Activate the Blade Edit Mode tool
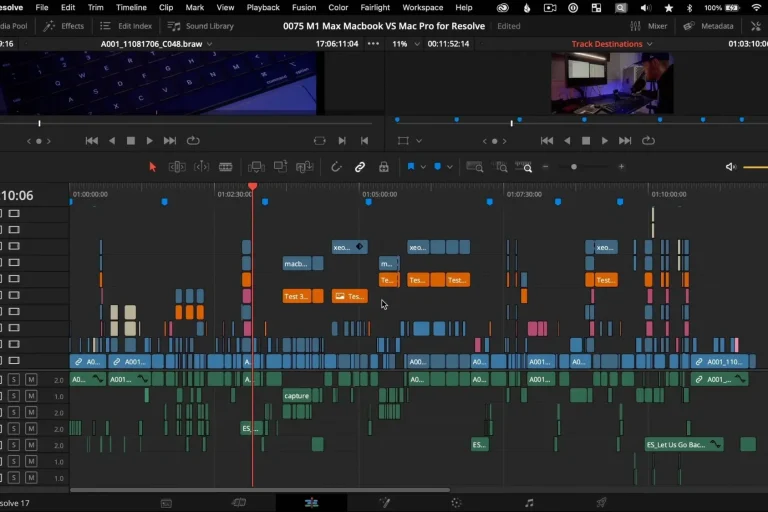 [226, 167]
